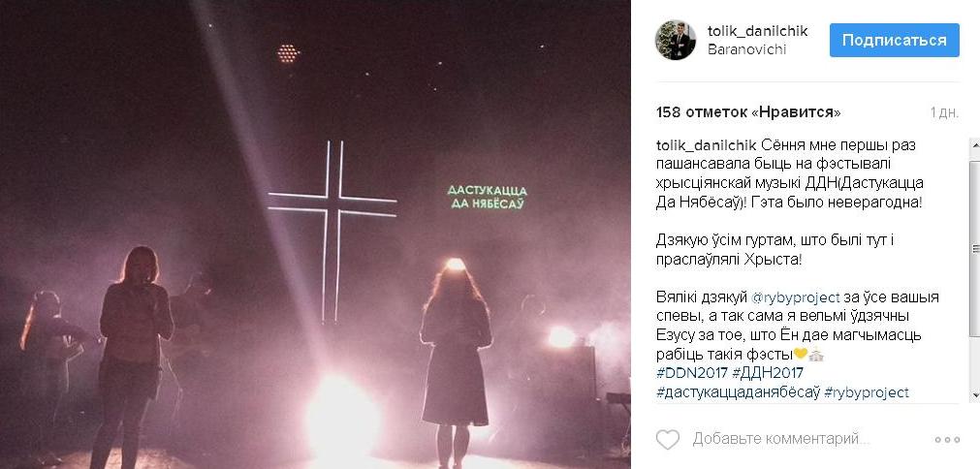Open the three-dot more options menu
This screenshot has width=980, height=469.
click(x=947, y=440)
